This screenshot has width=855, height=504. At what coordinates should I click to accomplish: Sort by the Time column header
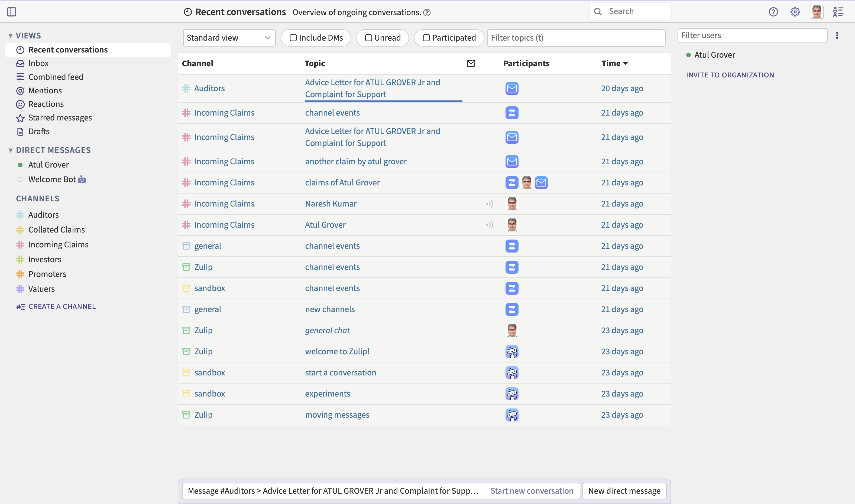click(x=614, y=64)
